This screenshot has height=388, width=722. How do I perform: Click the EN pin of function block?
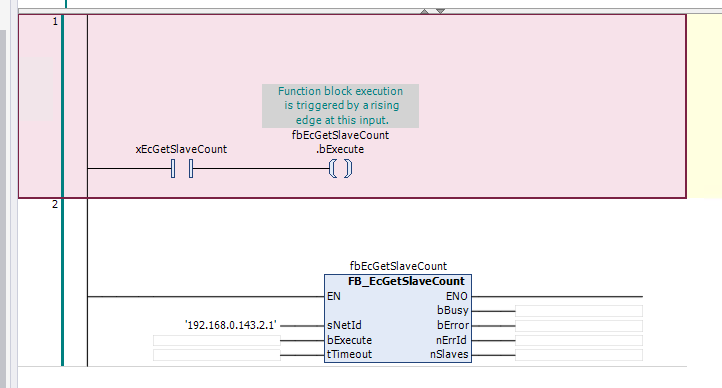pyautogui.click(x=334, y=296)
